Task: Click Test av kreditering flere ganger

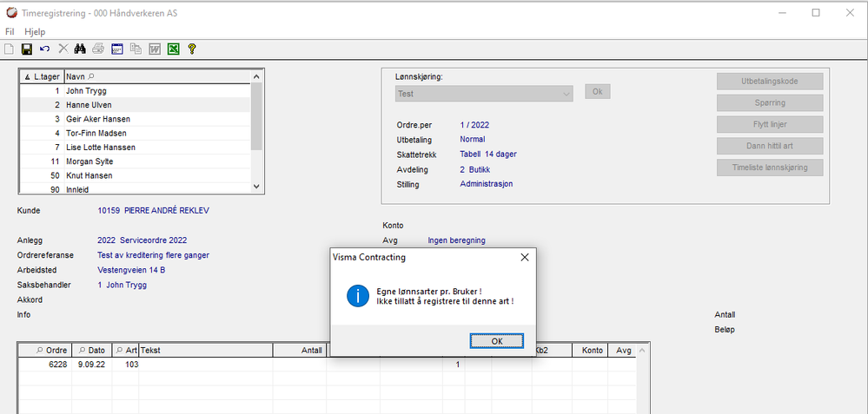Action: pos(153,255)
